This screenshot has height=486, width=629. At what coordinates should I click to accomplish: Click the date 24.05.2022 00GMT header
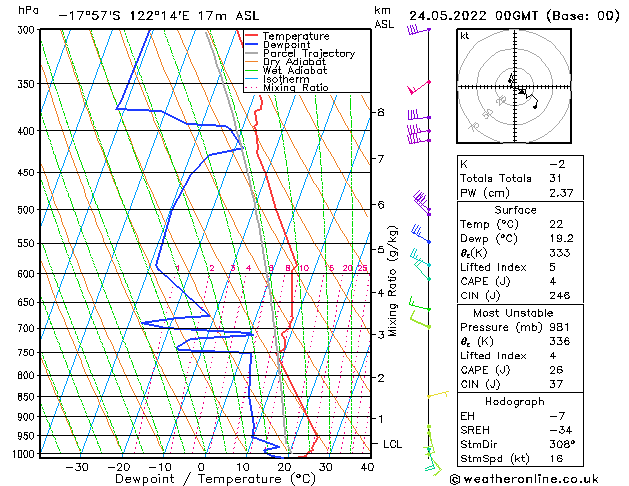click(x=514, y=16)
